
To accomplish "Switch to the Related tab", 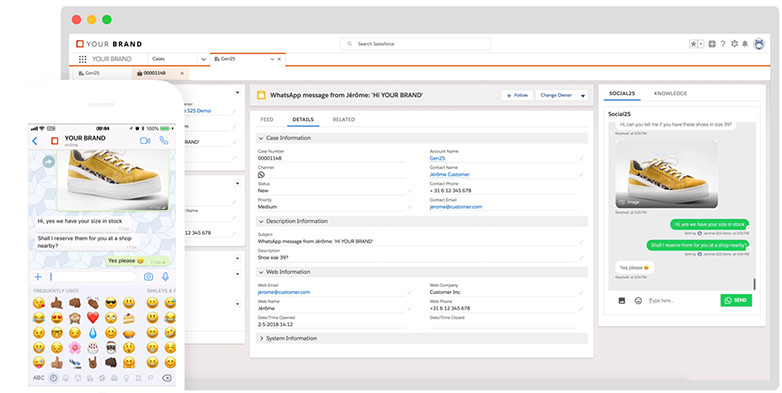I will [x=344, y=120].
